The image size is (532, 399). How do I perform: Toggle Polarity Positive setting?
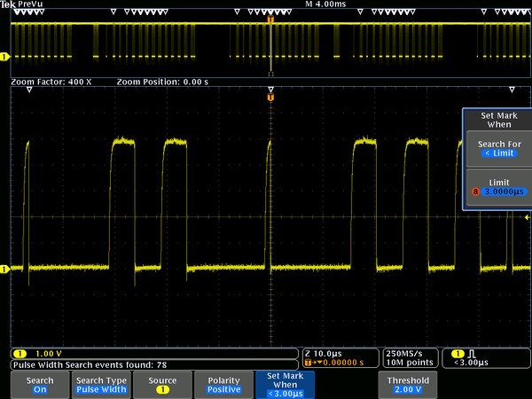[x=223, y=385]
